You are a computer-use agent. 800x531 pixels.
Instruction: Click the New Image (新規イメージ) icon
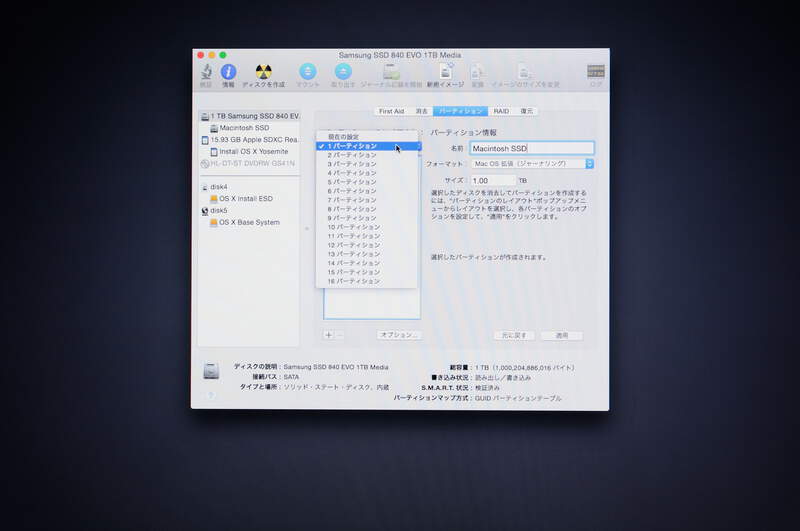445,72
